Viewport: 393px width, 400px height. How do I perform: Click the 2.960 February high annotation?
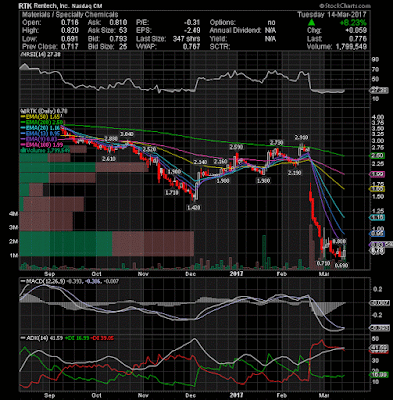[x=301, y=137]
